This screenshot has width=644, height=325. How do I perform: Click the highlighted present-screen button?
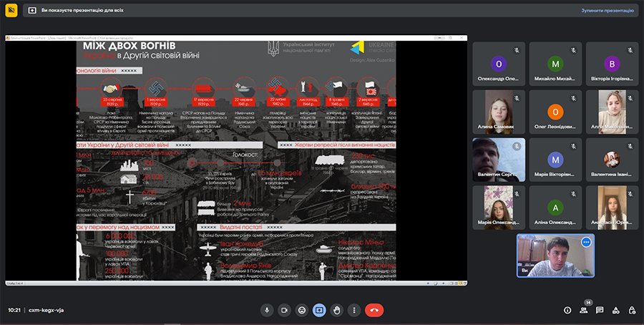coord(319,310)
